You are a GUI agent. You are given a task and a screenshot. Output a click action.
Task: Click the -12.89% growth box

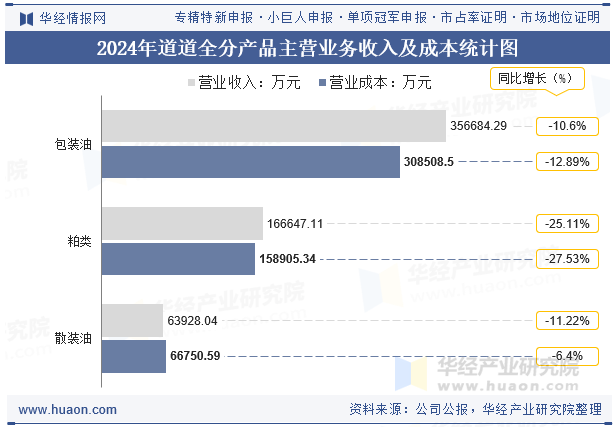[567, 162]
